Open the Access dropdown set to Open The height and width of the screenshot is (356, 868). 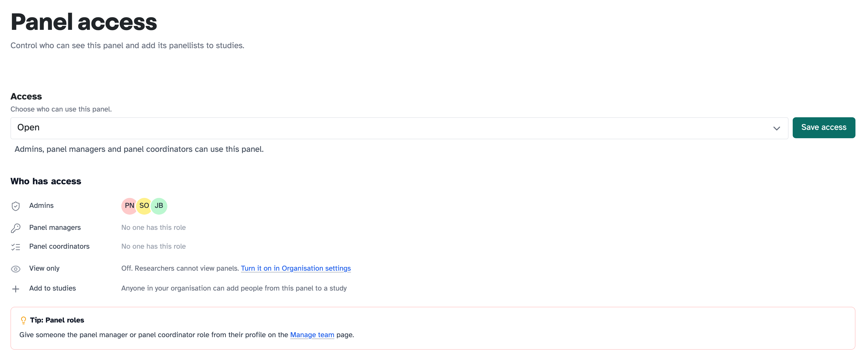tap(399, 128)
